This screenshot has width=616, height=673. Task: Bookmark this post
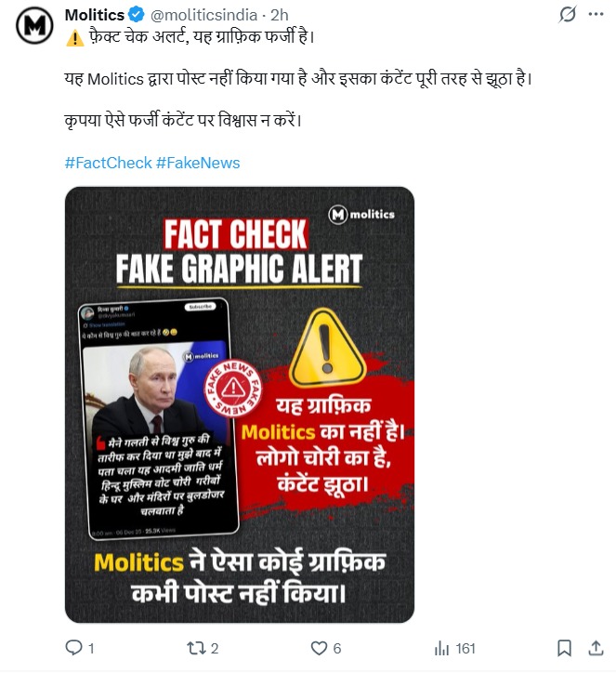564,648
